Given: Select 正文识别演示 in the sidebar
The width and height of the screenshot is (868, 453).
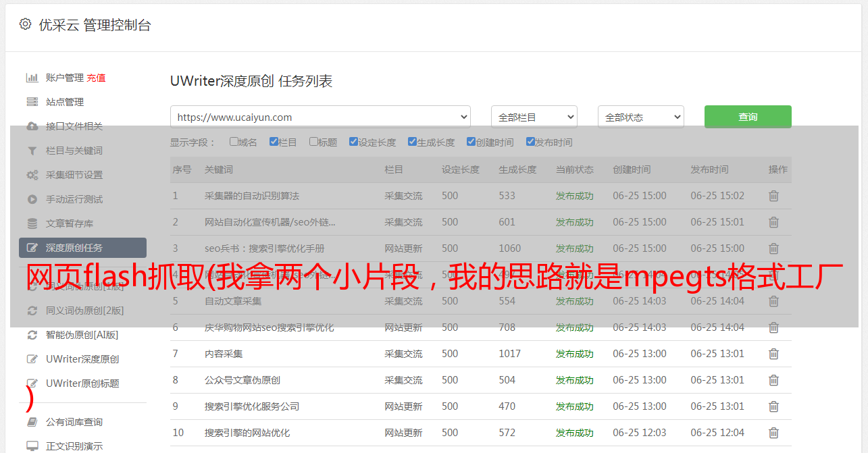Looking at the screenshot, I should click(74, 446).
